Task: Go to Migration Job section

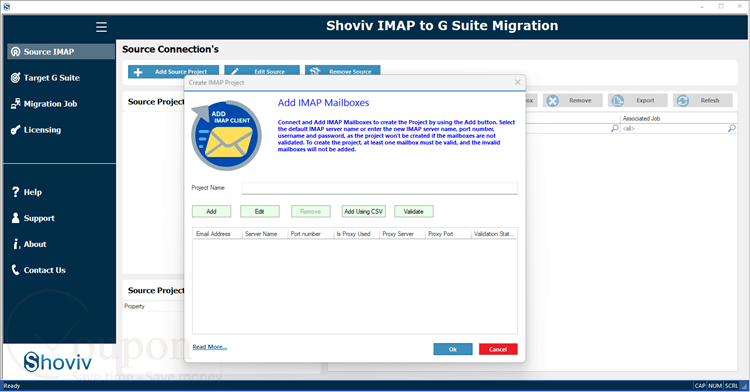Action: coord(50,104)
